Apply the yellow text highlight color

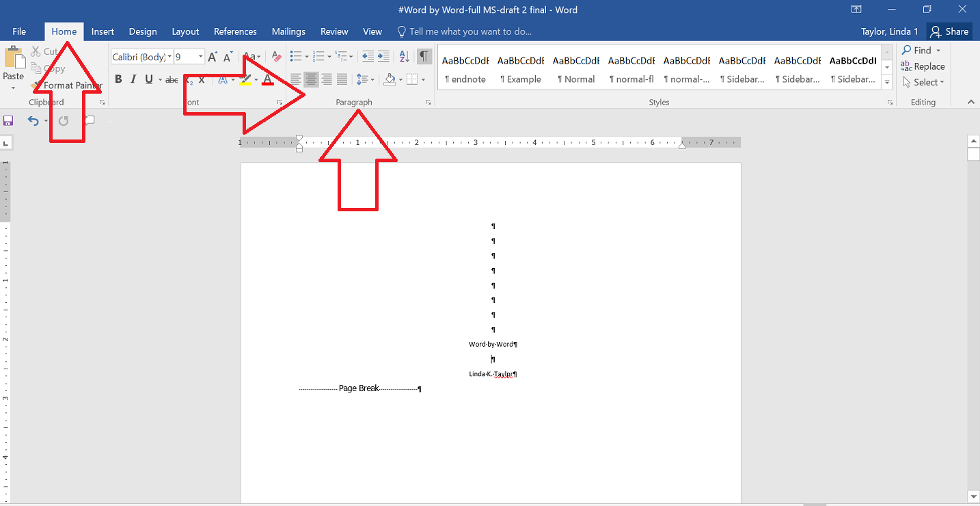(245, 79)
